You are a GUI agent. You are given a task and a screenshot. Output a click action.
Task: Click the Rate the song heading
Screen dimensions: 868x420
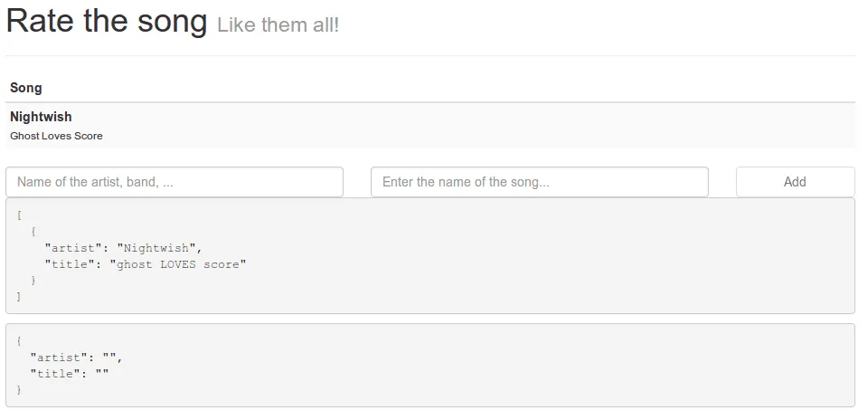107,21
